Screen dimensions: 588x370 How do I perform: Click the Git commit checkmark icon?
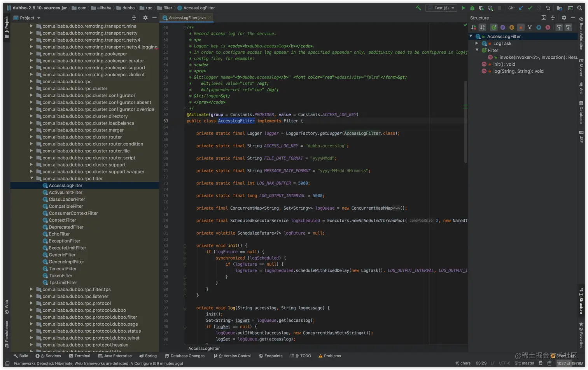click(x=530, y=8)
